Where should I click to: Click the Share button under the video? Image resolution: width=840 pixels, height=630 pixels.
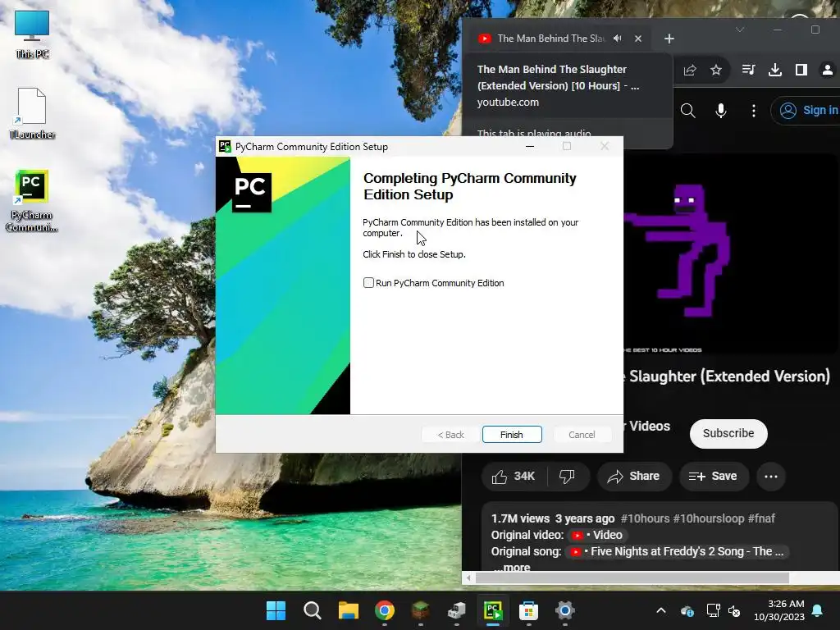click(x=634, y=477)
